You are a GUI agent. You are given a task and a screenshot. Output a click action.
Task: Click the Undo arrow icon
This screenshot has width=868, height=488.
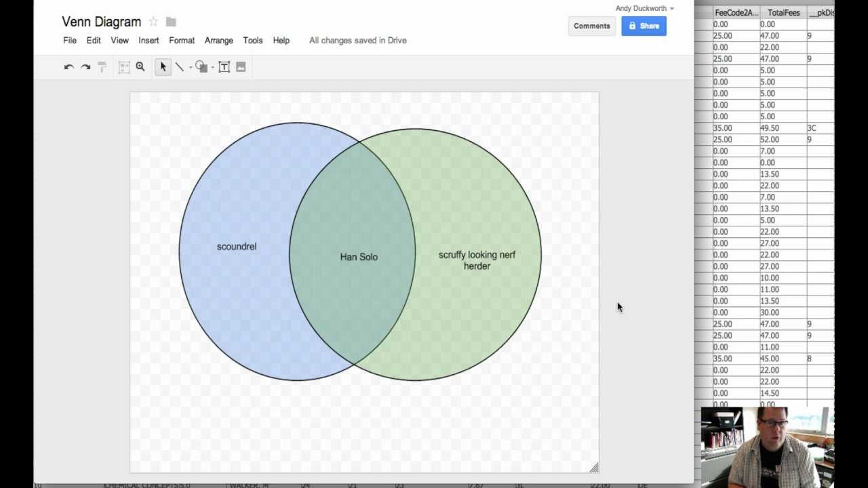click(68, 67)
